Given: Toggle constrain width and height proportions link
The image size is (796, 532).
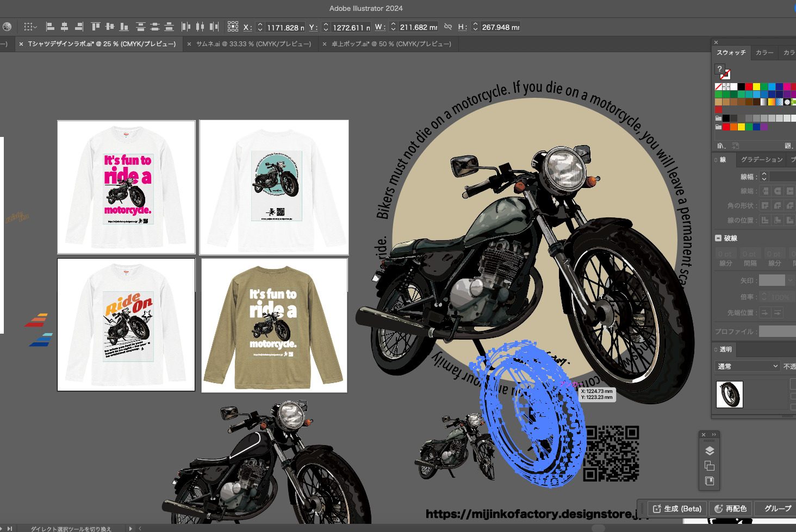Looking at the screenshot, I should pyautogui.click(x=448, y=27).
